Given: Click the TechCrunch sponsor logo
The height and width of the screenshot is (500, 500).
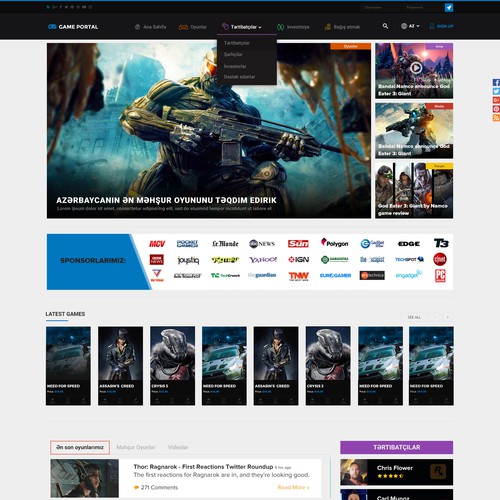Looking at the screenshot, I should [x=225, y=275].
